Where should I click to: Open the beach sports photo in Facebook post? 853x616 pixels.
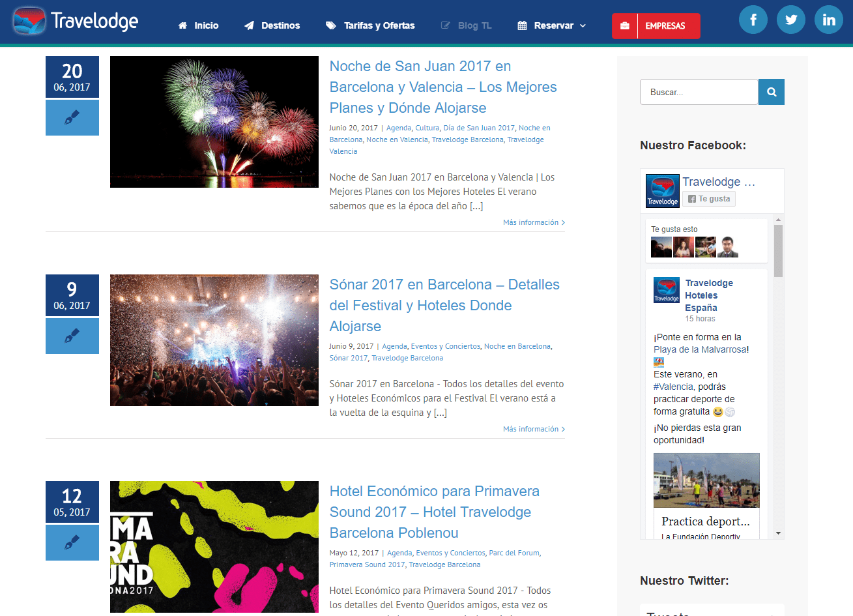click(706, 480)
